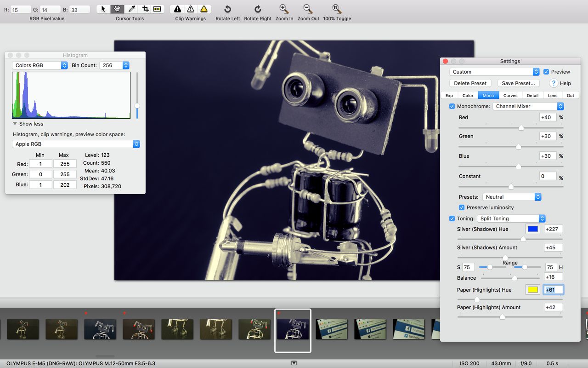Screen dimensions: 588x368
Task: Switch to the Curves tab
Action: (510, 95)
